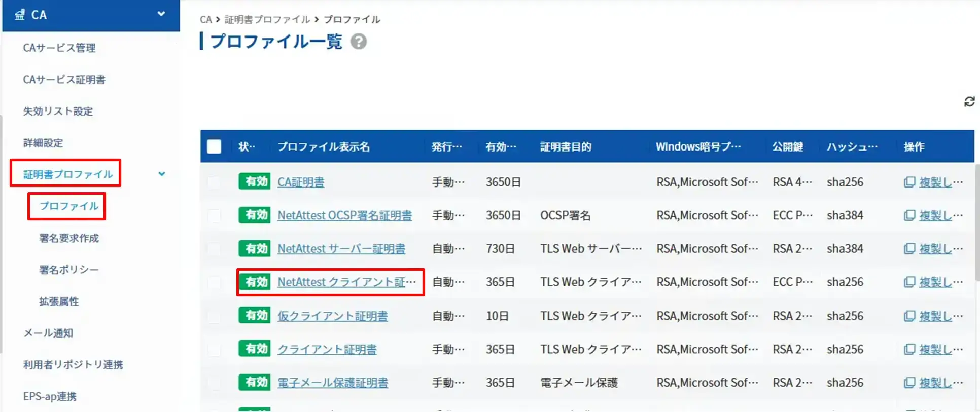This screenshot has height=412, width=980.
Task: Open the クライアント証明書 profile link
Action: click(x=327, y=349)
